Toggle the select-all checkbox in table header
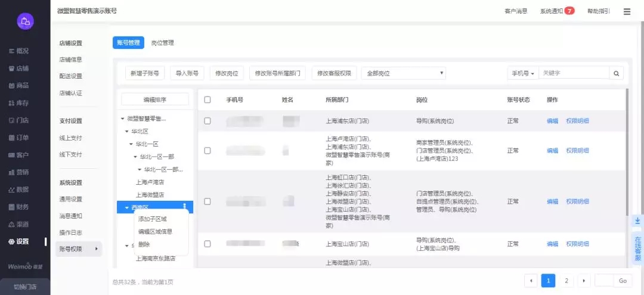 (x=208, y=100)
